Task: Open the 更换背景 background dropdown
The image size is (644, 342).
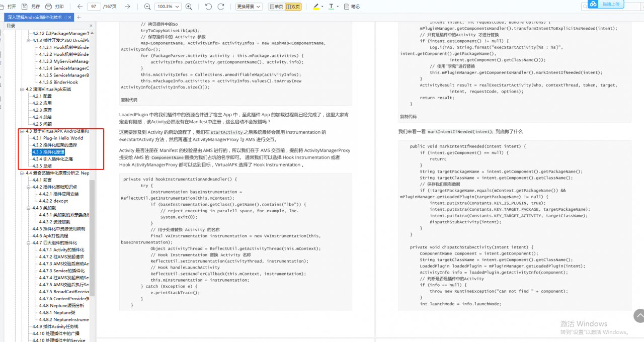Action: click(x=249, y=7)
